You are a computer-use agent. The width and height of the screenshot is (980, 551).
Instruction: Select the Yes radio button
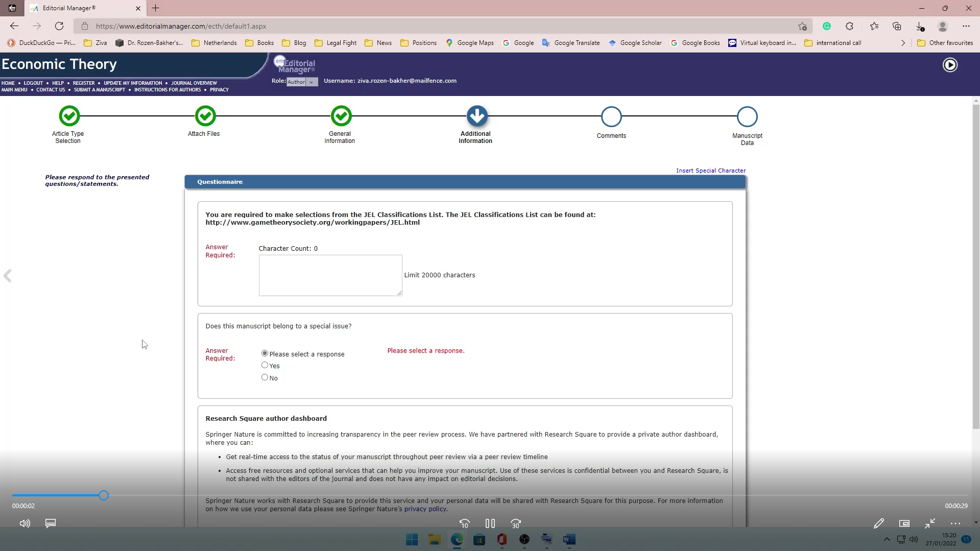click(265, 365)
